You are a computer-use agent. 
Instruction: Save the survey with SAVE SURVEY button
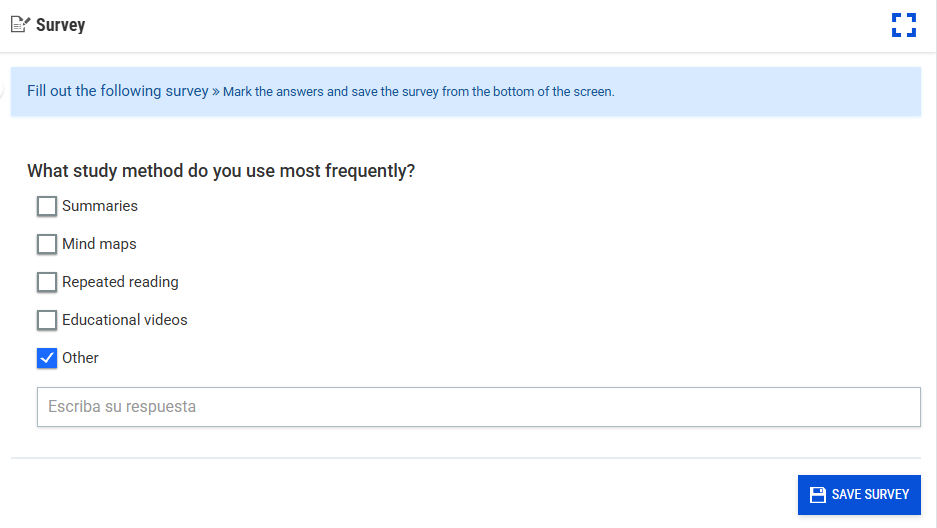859,495
